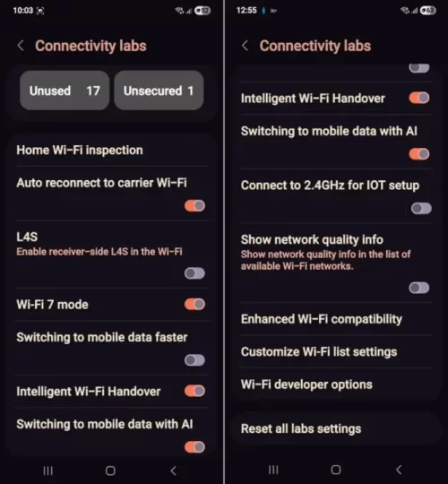
Task: Disable Auto reconnect to carrier Wi-Fi toggle
Action: tap(194, 205)
